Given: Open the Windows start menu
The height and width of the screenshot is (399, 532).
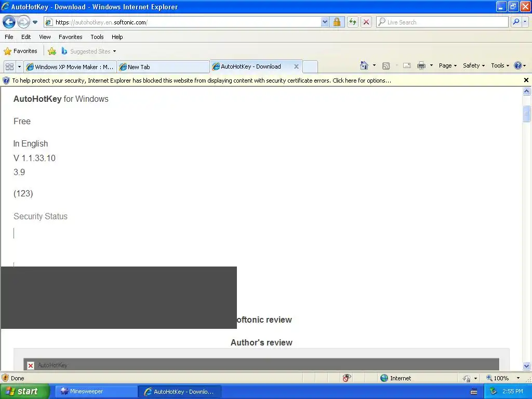Looking at the screenshot, I should tap(24, 392).
